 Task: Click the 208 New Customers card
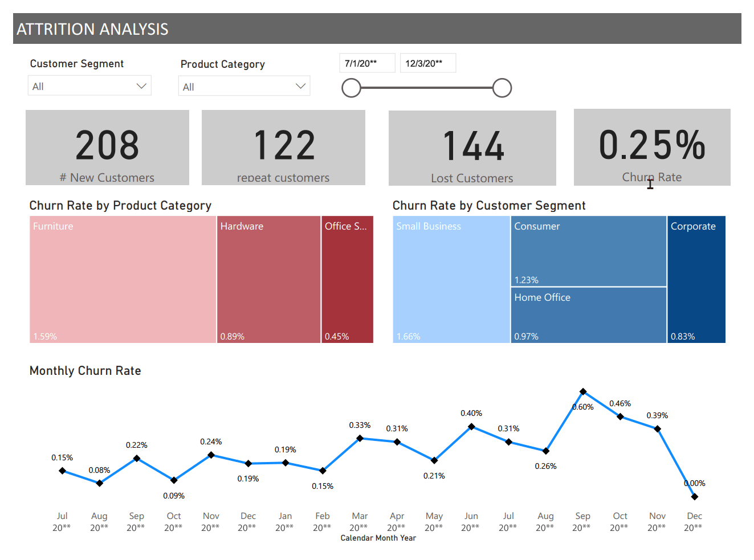tap(107, 148)
